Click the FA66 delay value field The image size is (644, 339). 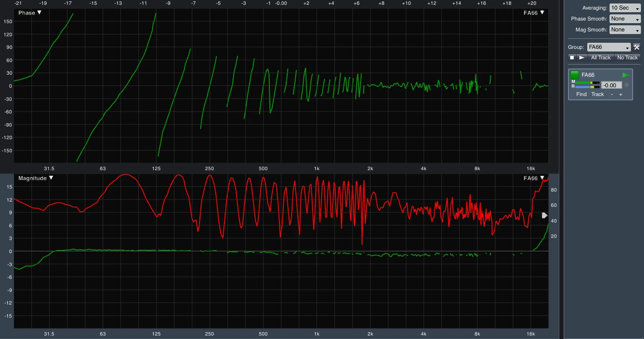pyautogui.click(x=611, y=85)
